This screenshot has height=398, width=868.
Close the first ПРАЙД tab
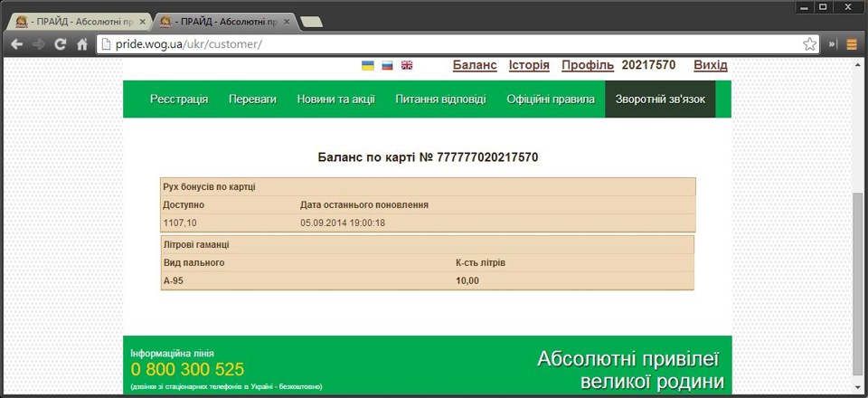142,22
